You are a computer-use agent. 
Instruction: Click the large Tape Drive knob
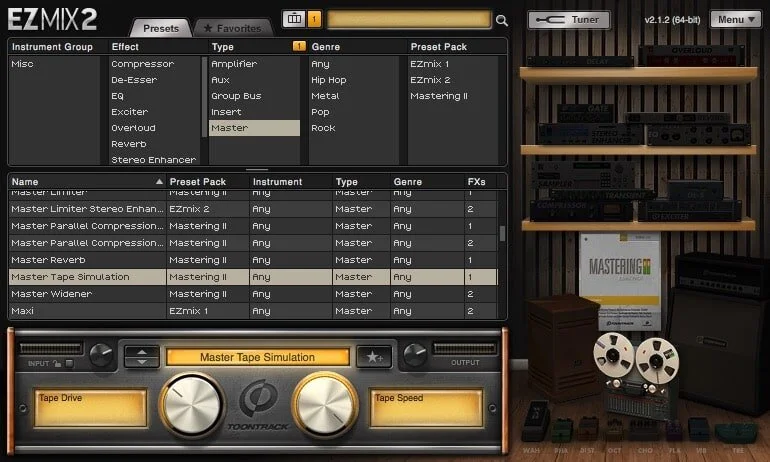pos(192,406)
